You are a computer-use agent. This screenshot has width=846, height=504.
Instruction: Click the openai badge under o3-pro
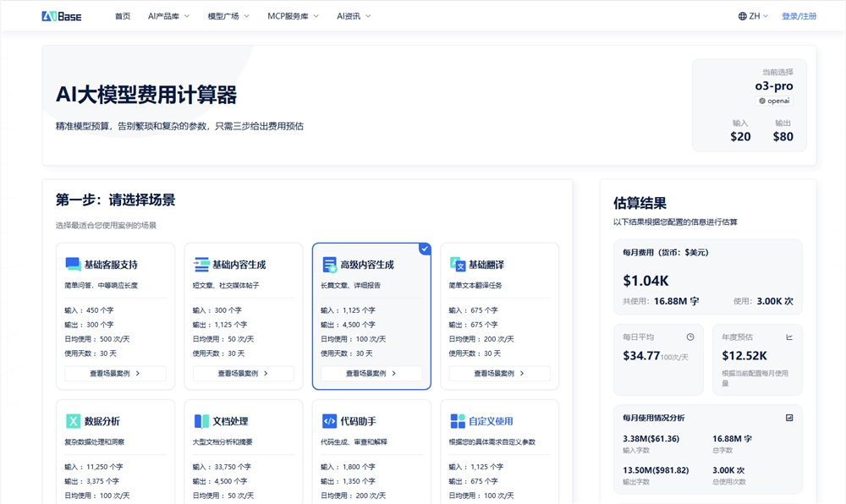773,101
